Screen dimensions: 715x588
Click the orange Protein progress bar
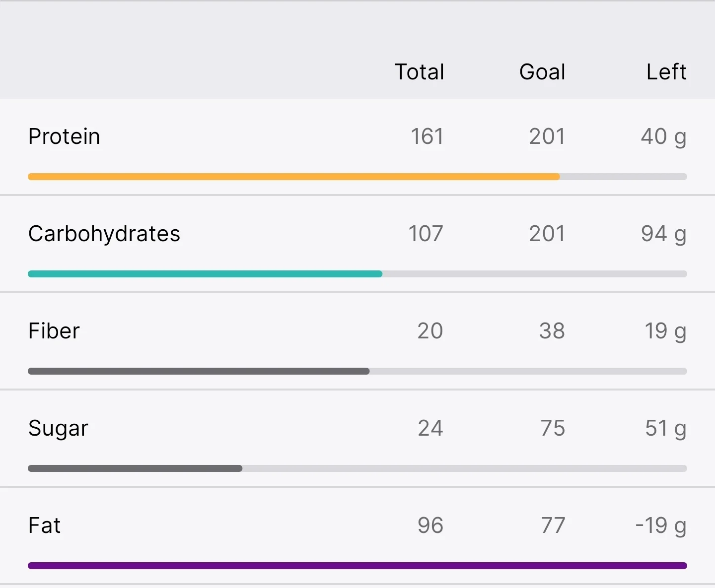pyautogui.click(x=357, y=177)
